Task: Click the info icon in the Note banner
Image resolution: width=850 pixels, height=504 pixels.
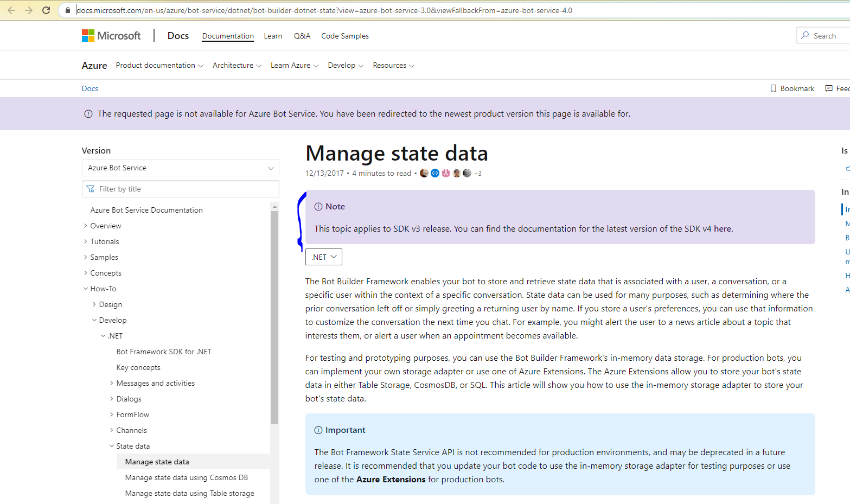Action: [x=317, y=206]
